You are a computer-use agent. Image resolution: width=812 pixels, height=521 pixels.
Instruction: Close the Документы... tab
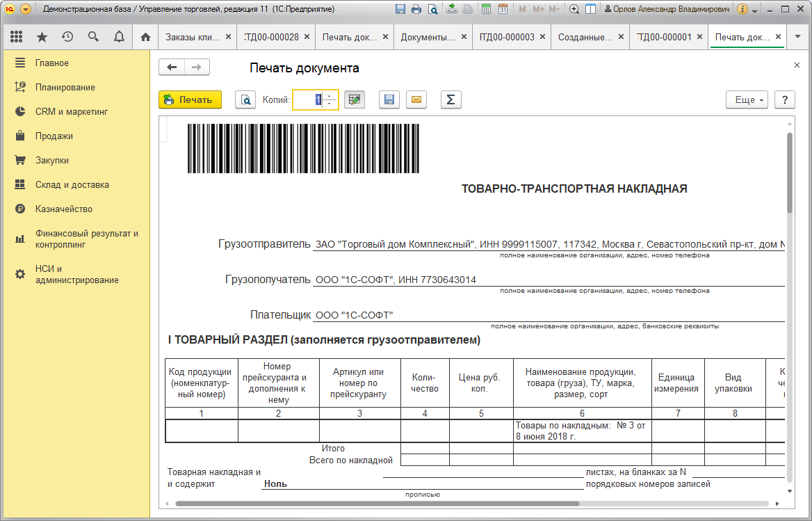pos(464,37)
